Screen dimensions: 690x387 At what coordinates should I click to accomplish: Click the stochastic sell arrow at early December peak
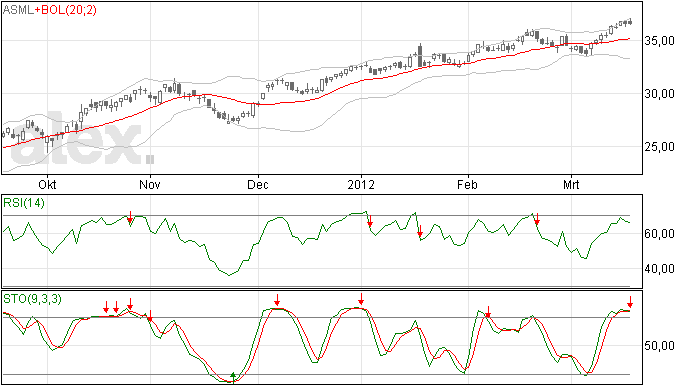pyautogui.click(x=277, y=300)
